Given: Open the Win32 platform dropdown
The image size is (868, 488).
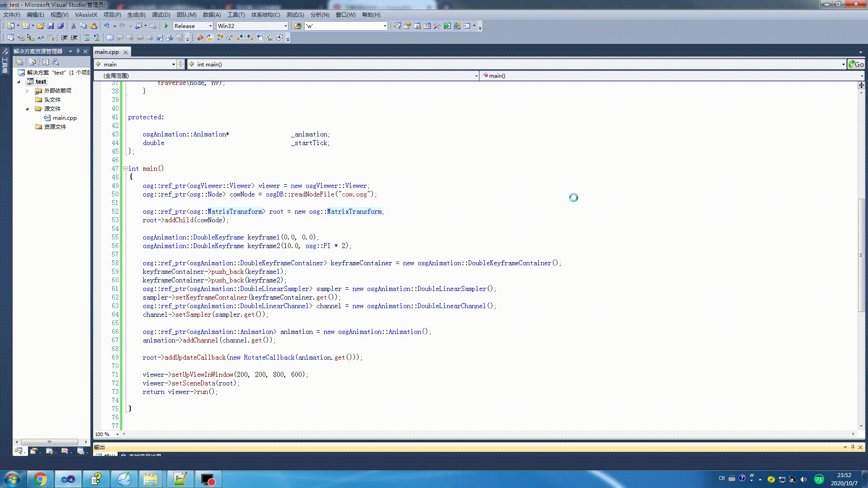Looking at the screenshot, I should point(285,26).
